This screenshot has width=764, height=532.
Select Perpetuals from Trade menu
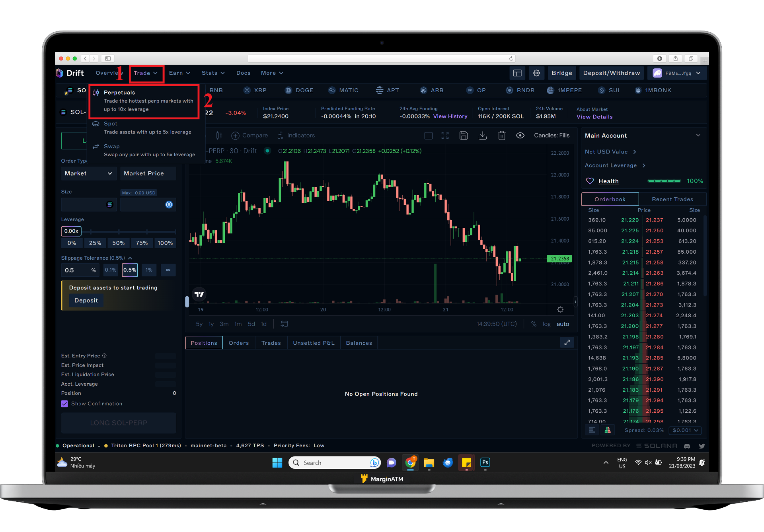[x=144, y=101]
